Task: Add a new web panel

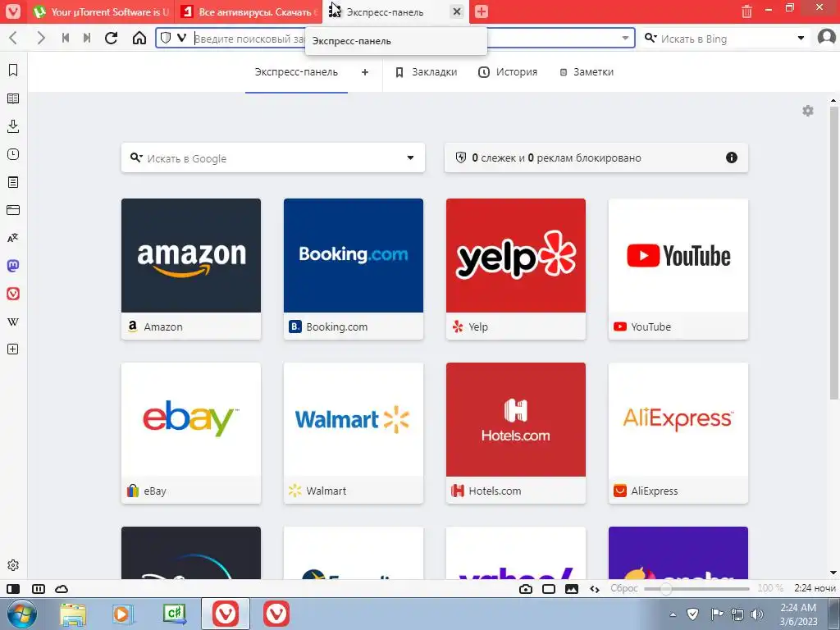Action: coord(13,349)
